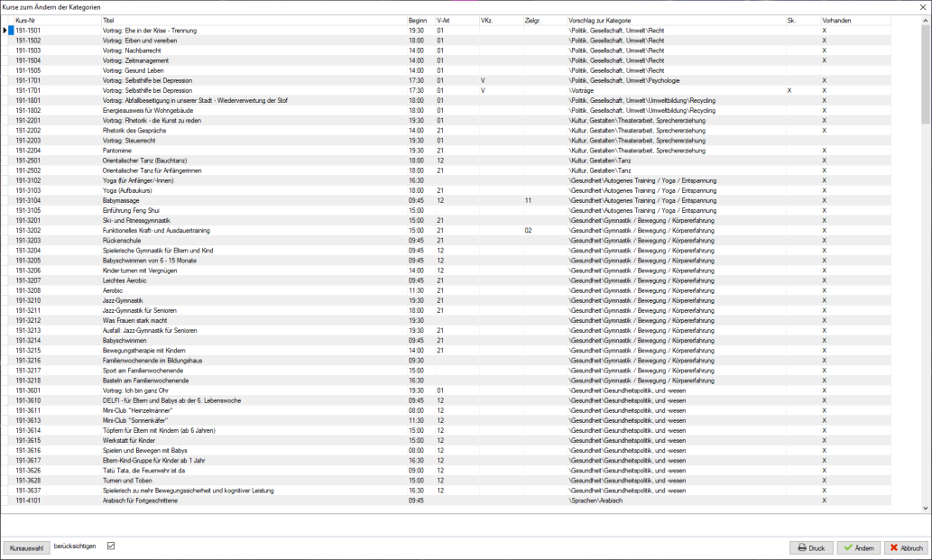The height and width of the screenshot is (560, 932).
Task: Select Vortrag: Zeitmanagement title
Action: (x=135, y=60)
